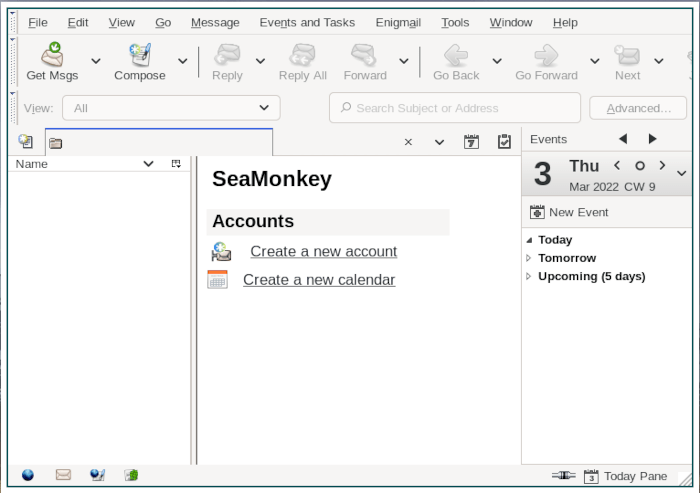This screenshot has height=493, width=700.
Task: Collapse the Today agenda section
Action: pyautogui.click(x=529, y=240)
